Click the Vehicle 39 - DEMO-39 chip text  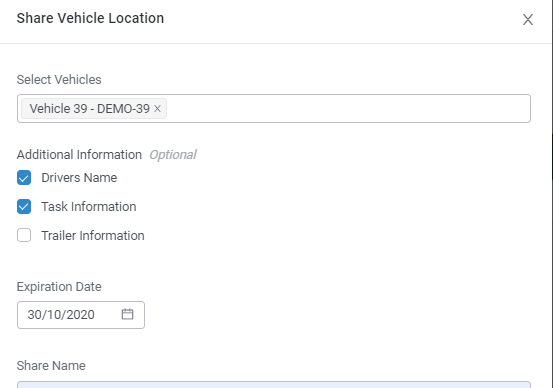coord(90,109)
